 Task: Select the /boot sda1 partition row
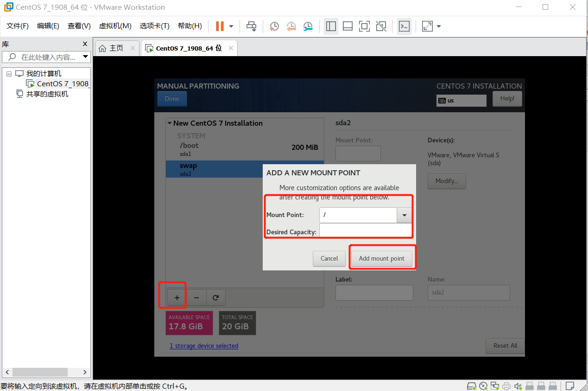tap(245, 149)
